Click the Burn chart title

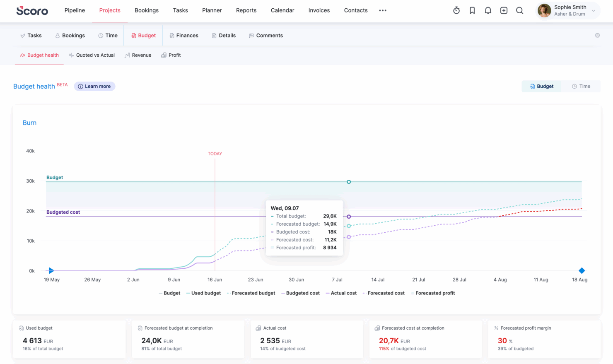(x=29, y=123)
